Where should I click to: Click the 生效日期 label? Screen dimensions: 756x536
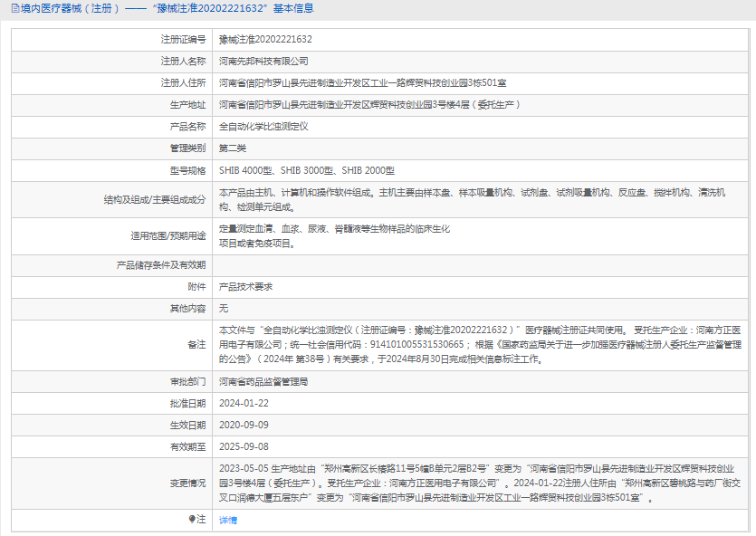(x=187, y=426)
